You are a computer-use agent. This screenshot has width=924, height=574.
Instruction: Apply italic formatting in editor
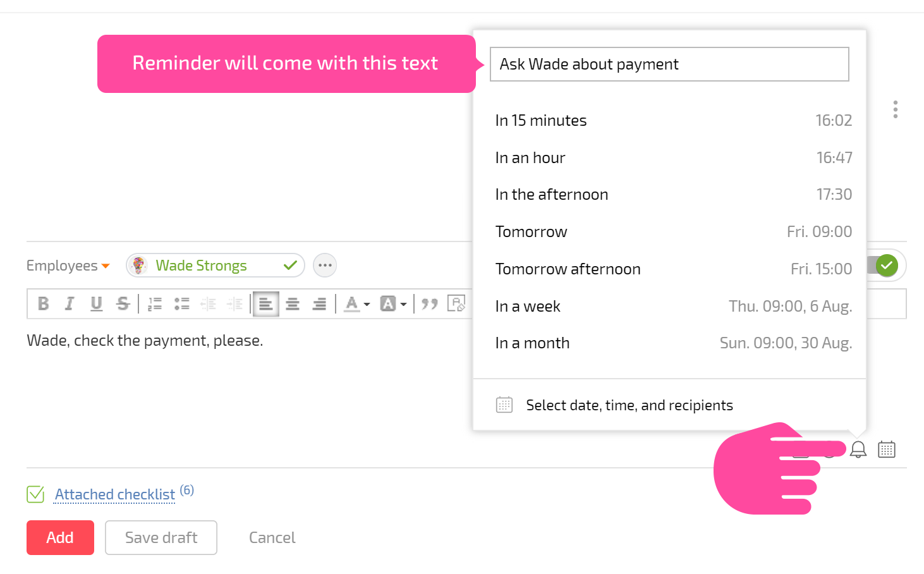tap(70, 304)
